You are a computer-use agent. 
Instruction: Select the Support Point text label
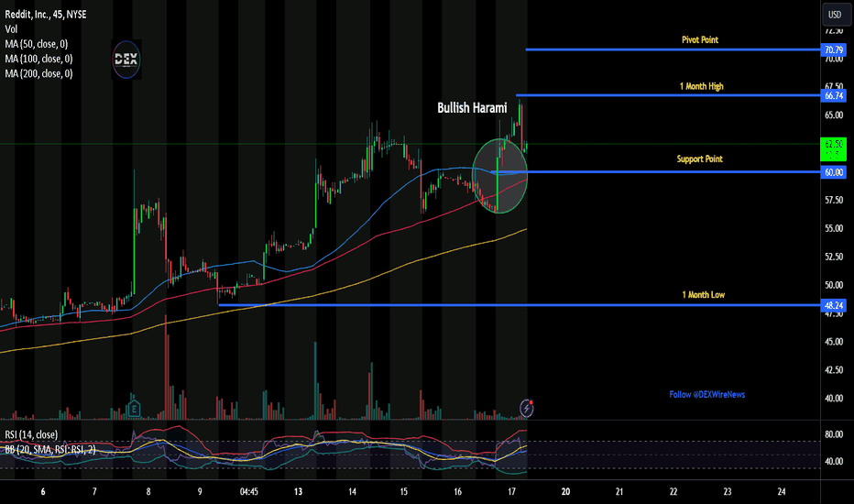click(699, 159)
